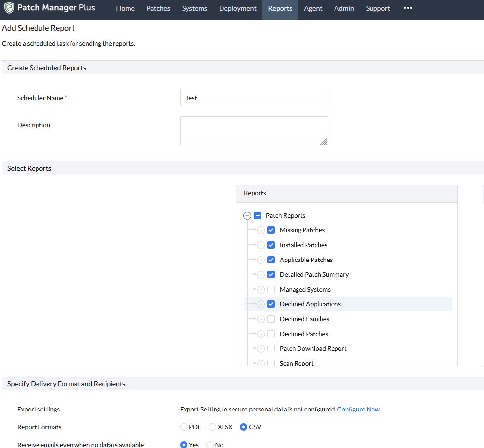Uncheck the Missing Patches checkbox
Screen dimensions: 484x448
coord(271,230)
